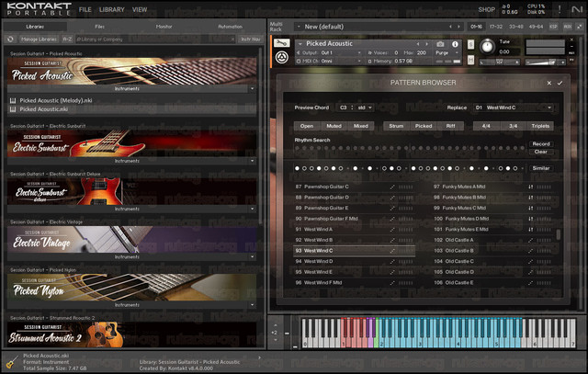Click the pan slider under Tune knob
The height and width of the screenshot is (374, 588).
(x=500, y=62)
